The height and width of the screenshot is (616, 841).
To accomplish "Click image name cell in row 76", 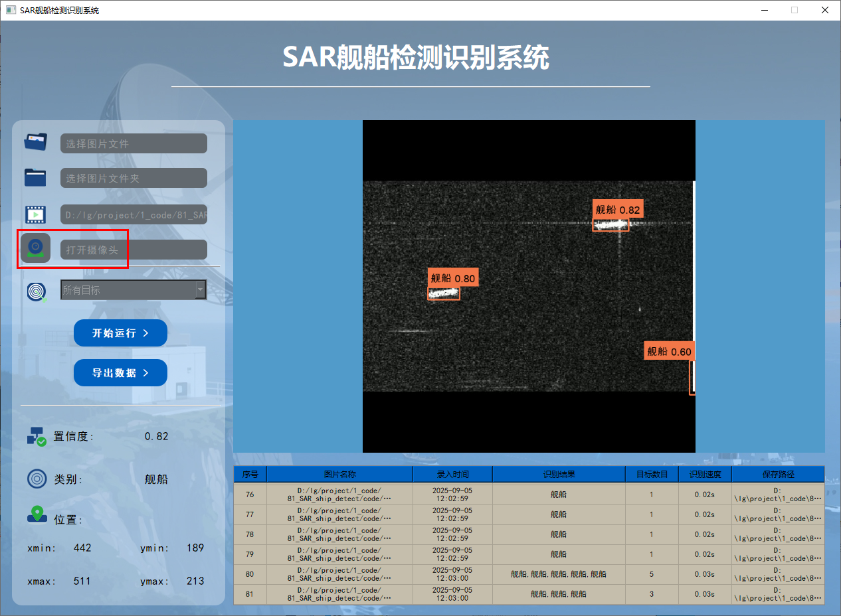I will (339, 495).
